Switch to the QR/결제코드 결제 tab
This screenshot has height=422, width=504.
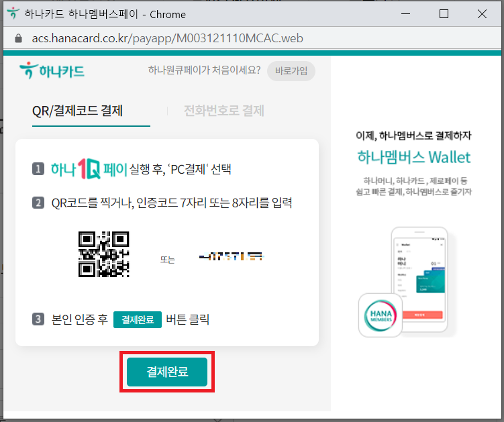(x=77, y=111)
